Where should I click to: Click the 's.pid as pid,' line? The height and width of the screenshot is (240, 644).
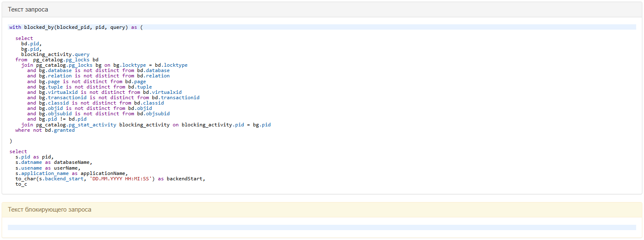[35, 157]
